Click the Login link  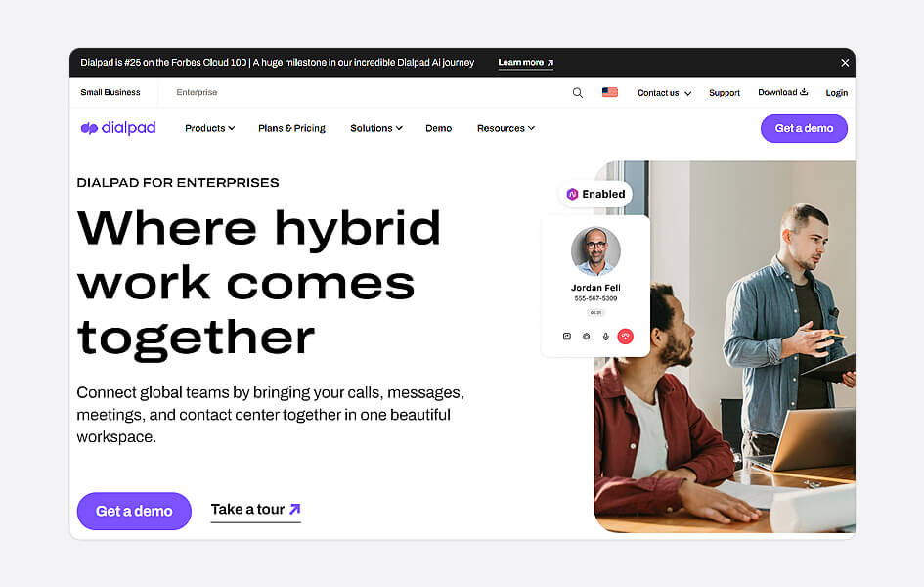(x=836, y=93)
